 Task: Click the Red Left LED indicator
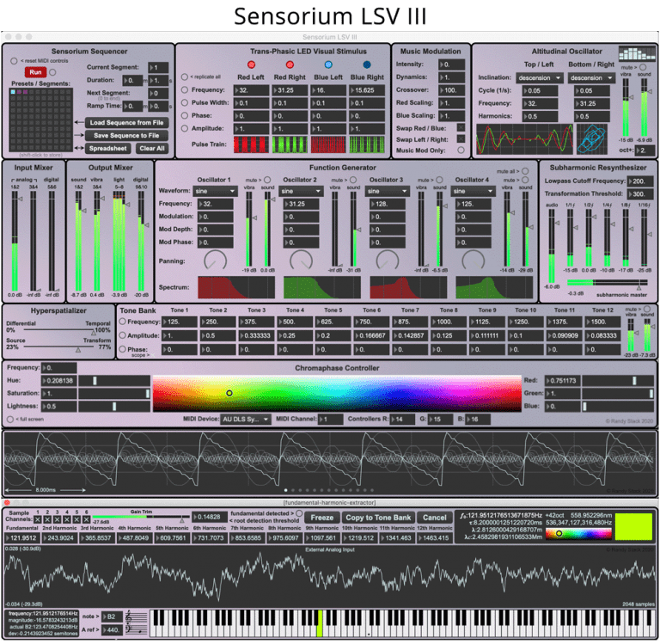pyautogui.click(x=252, y=64)
